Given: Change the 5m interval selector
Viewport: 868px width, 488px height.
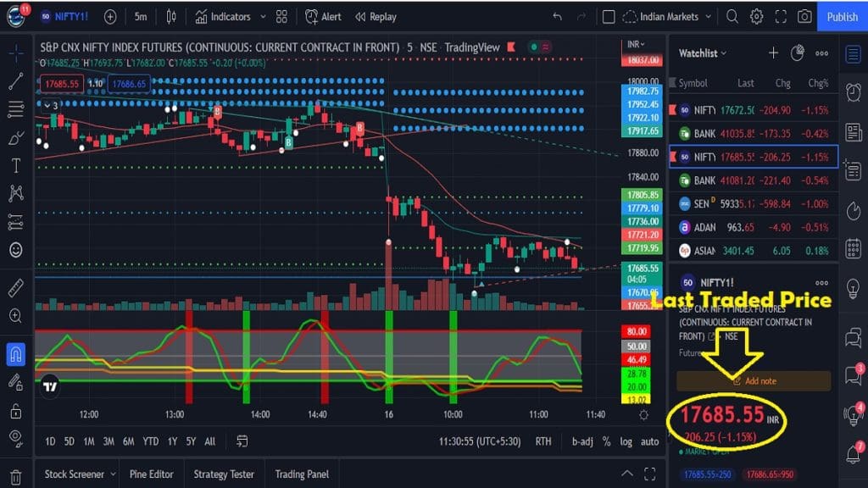Looking at the screenshot, I should pyautogui.click(x=141, y=17).
